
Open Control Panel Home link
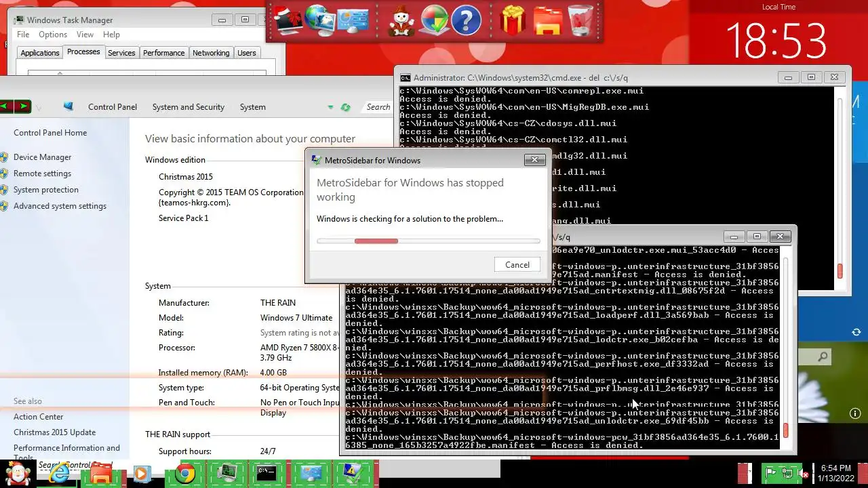pyautogui.click(x=50, y=133)
